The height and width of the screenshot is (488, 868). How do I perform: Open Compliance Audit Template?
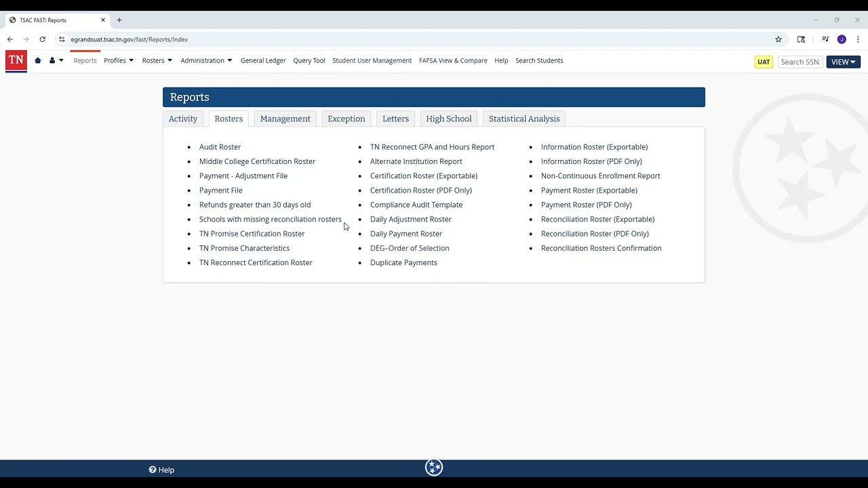416,205
